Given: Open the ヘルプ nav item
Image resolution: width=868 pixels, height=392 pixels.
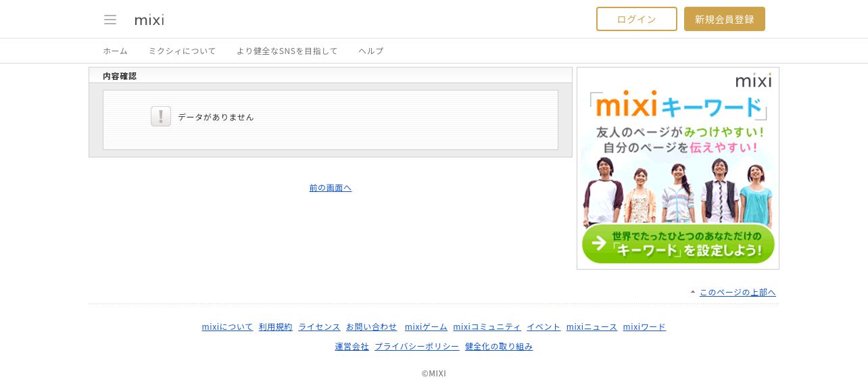Looking at the screenshot, I should point(371,51).
